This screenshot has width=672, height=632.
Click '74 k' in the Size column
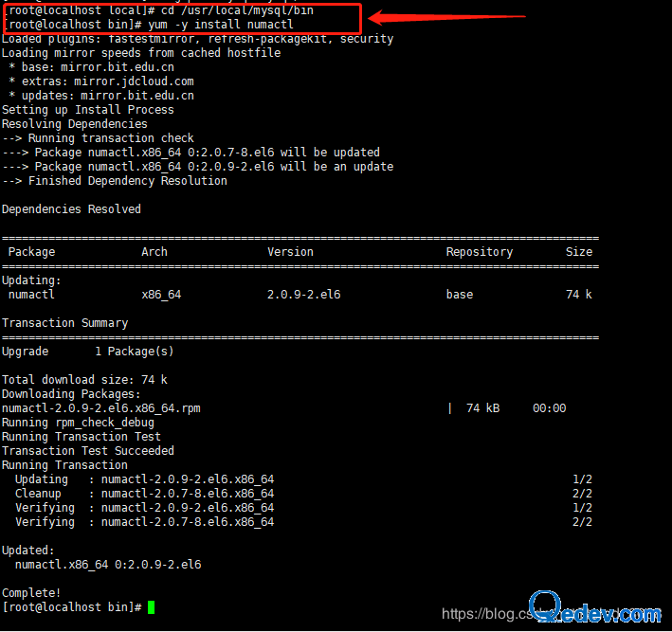click(x=578, y=295)
